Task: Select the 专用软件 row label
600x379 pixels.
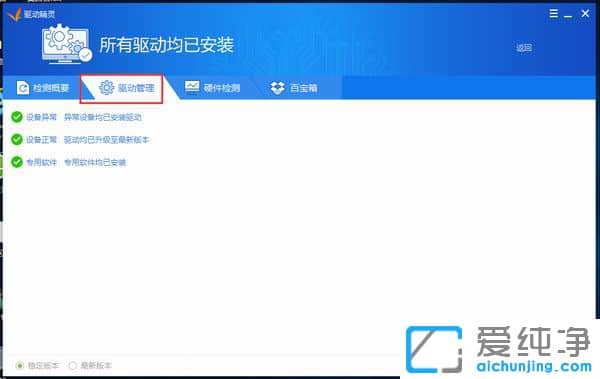Action: pos(41,162)
